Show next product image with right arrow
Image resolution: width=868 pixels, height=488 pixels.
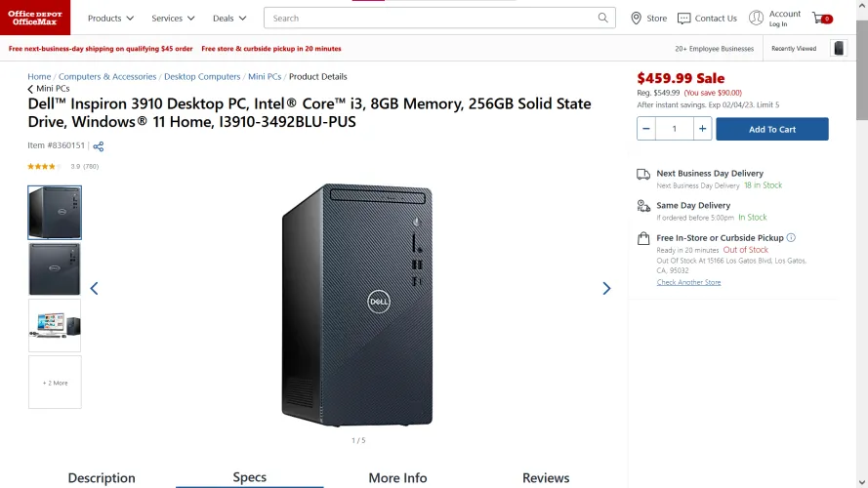[606, 289]
